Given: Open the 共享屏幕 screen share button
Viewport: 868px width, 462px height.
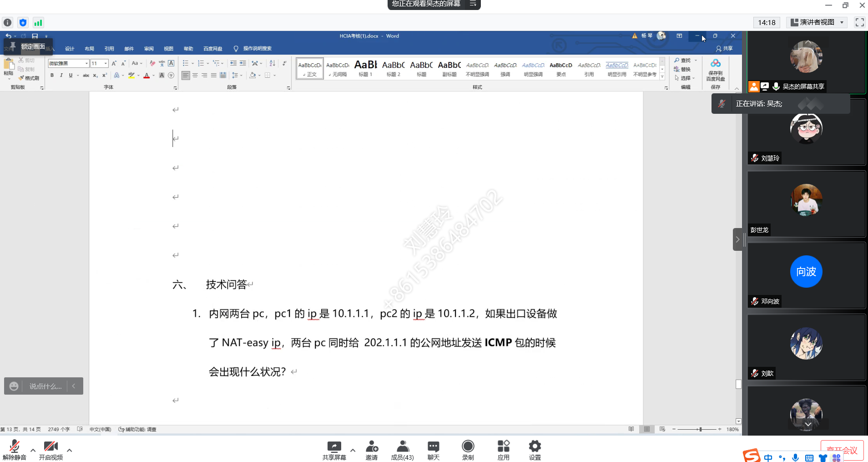Looking at the screenshot, I should 334,450.
